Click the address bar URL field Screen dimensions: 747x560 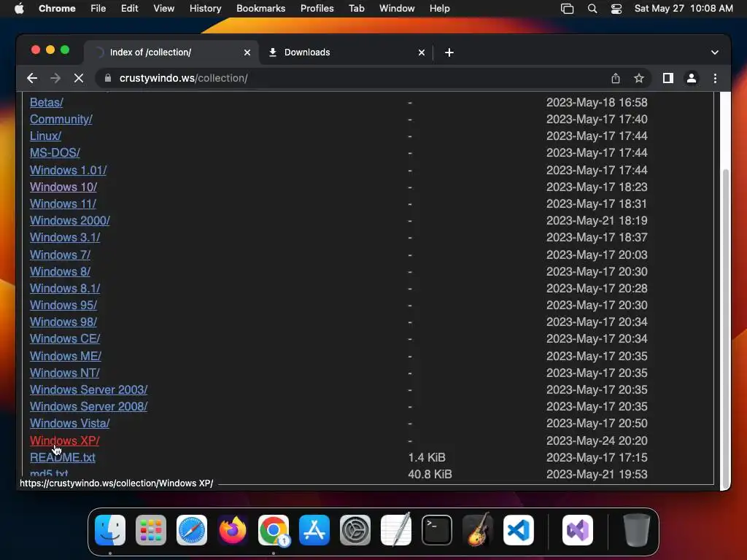point(352,78)
